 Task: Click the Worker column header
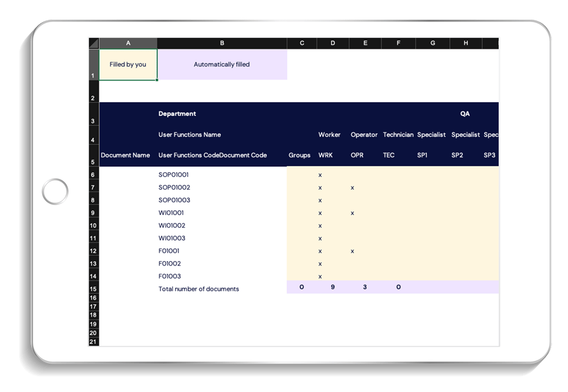(x=329, y=134)
